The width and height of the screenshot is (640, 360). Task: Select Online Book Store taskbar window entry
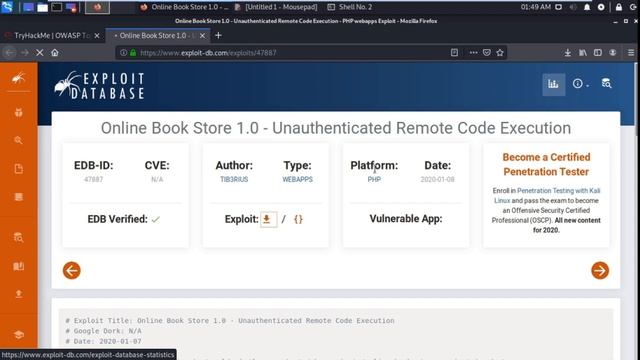(x=184, y=7)
